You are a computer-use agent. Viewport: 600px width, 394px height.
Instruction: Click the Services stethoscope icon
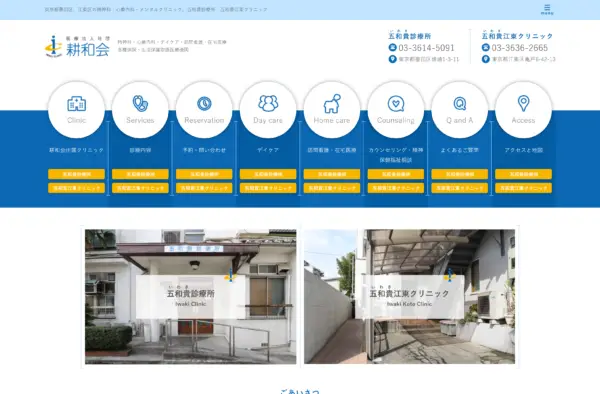(140, 103)
